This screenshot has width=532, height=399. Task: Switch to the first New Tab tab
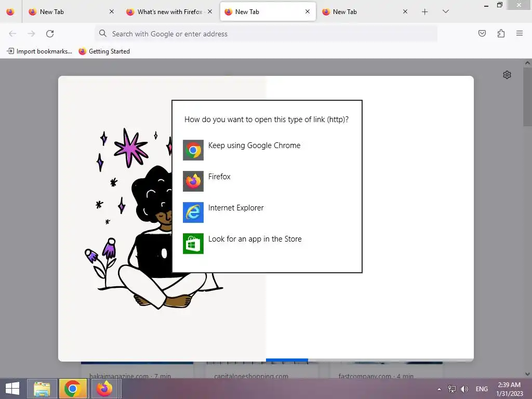pos(71,12)
